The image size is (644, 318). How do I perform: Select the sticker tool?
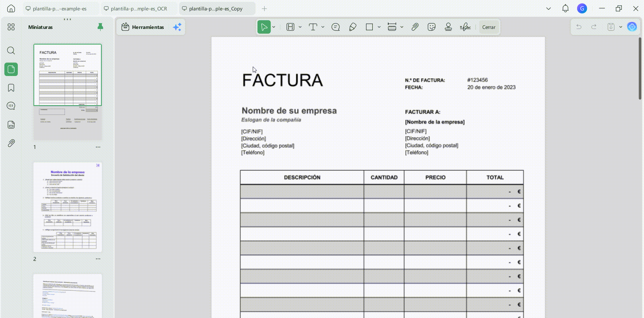coord(432,27)
